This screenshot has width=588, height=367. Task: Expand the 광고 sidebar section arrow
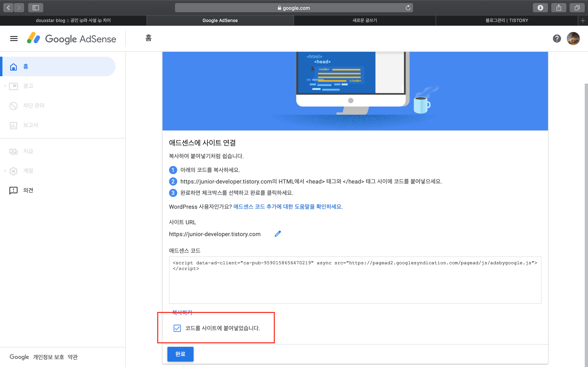pos(5,86)
